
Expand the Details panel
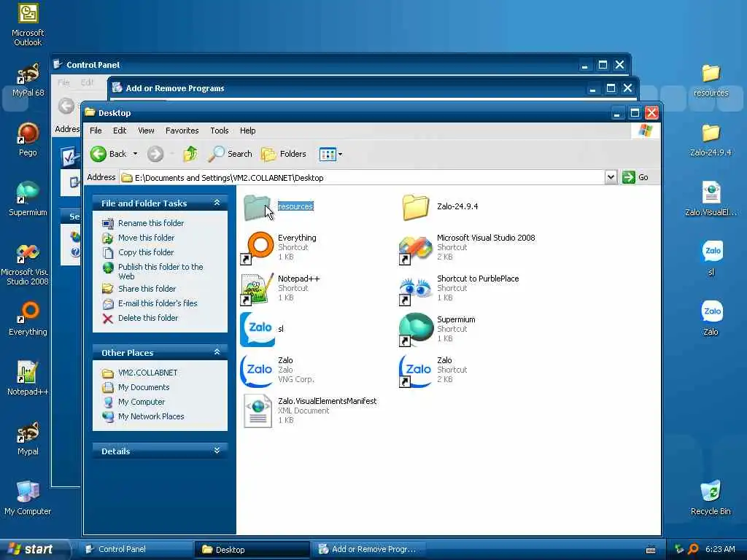coord(217,451)
